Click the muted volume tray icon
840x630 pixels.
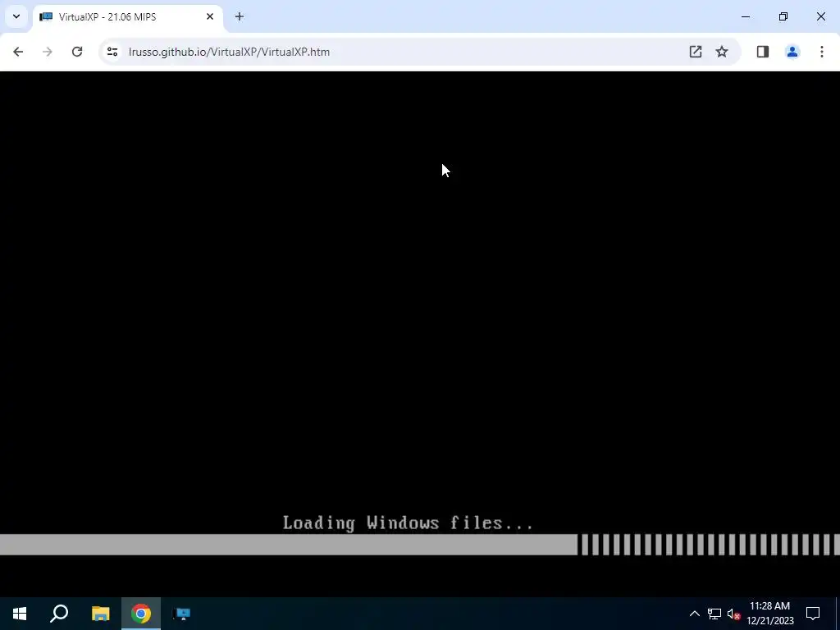point(733,614)
